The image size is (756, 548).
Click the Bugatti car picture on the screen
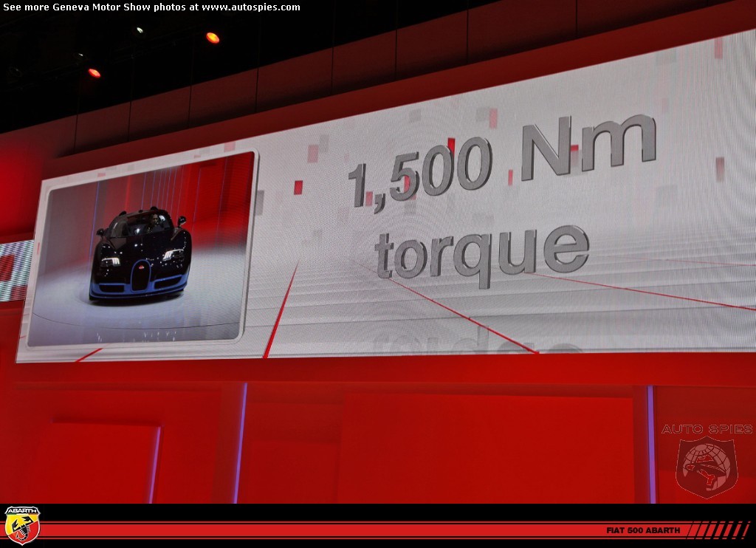coord(140,250)
